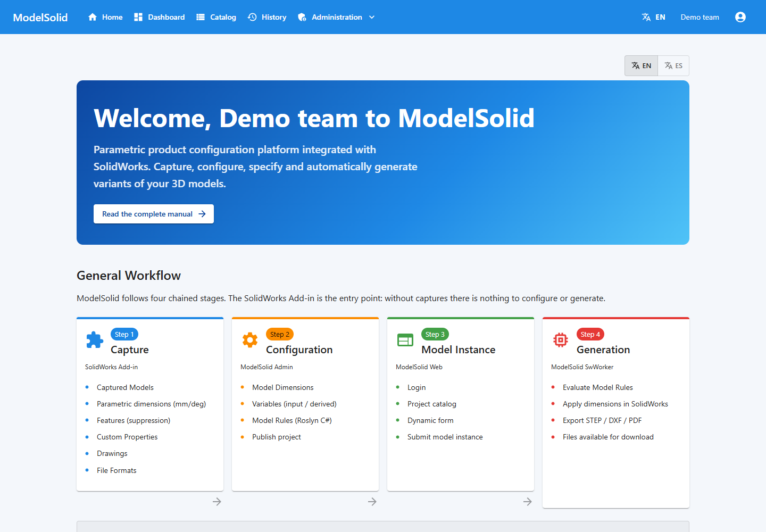This screenshot has width=766, height=532.
Task: Switch page language to EN toggle
Action: click(x=641, y=66)
